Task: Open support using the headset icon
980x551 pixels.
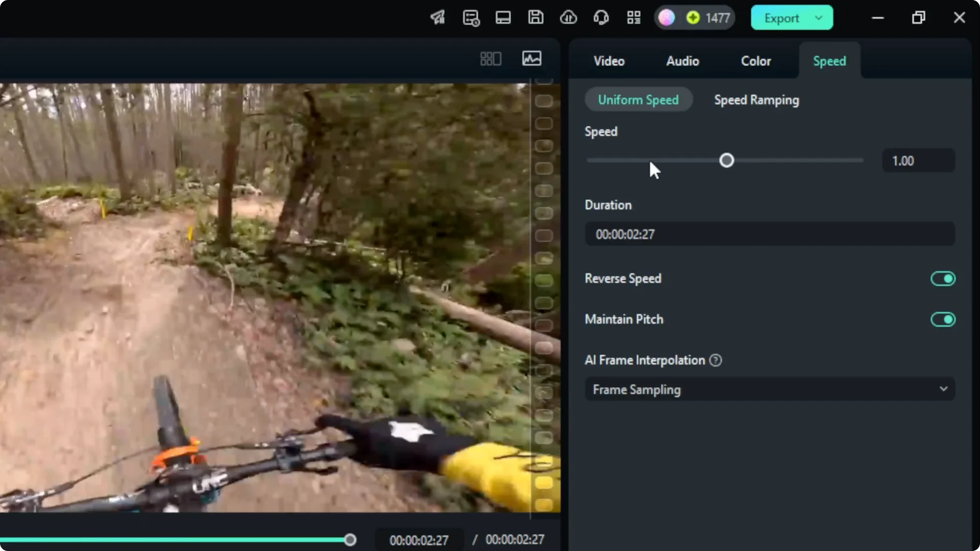Action: 601,17
